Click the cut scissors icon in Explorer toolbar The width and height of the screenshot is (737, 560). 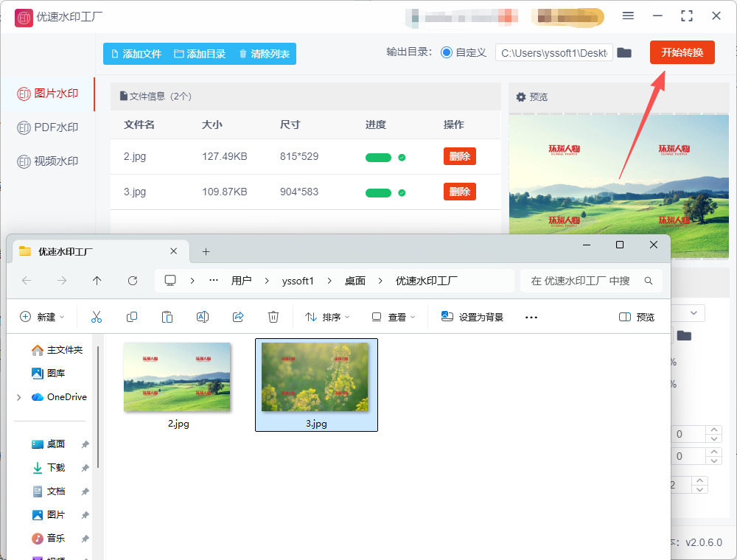point(96,317)
